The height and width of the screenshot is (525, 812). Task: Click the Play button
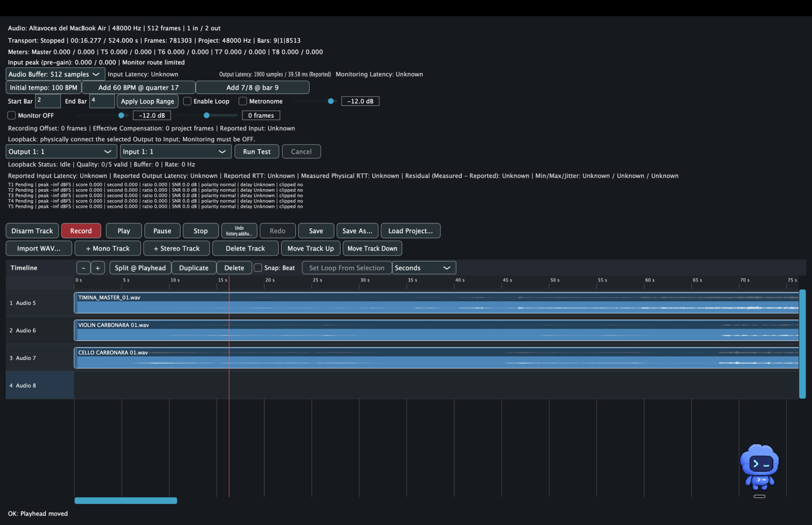point(124,231)
